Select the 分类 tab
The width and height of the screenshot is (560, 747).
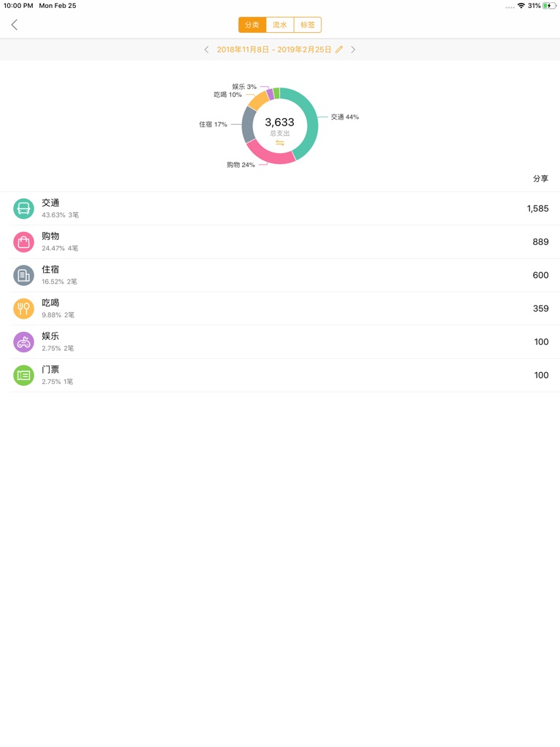(x=252, y=25)
